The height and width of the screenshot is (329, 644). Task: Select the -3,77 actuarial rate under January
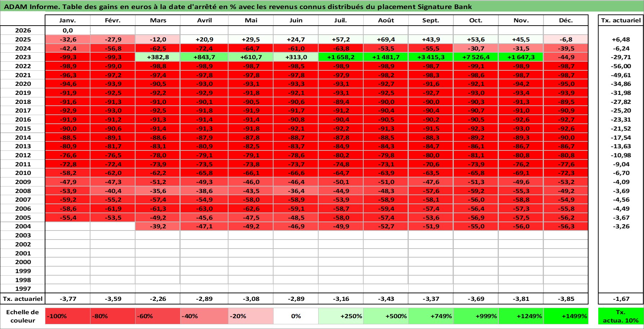pos(67,299)
